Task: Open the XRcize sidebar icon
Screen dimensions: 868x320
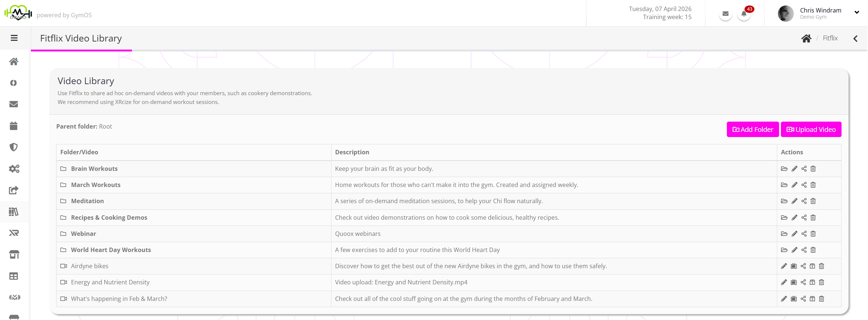Action: click(14, 233)
